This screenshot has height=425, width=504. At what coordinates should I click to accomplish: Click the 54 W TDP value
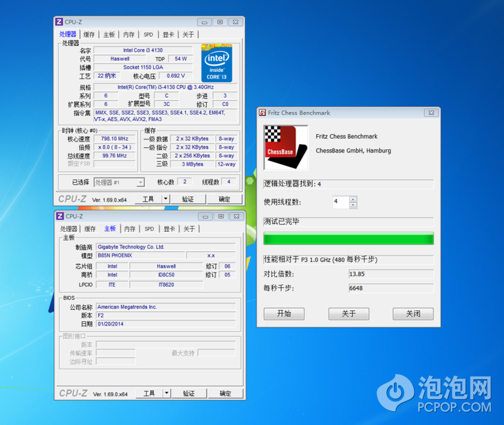point(180,59)
